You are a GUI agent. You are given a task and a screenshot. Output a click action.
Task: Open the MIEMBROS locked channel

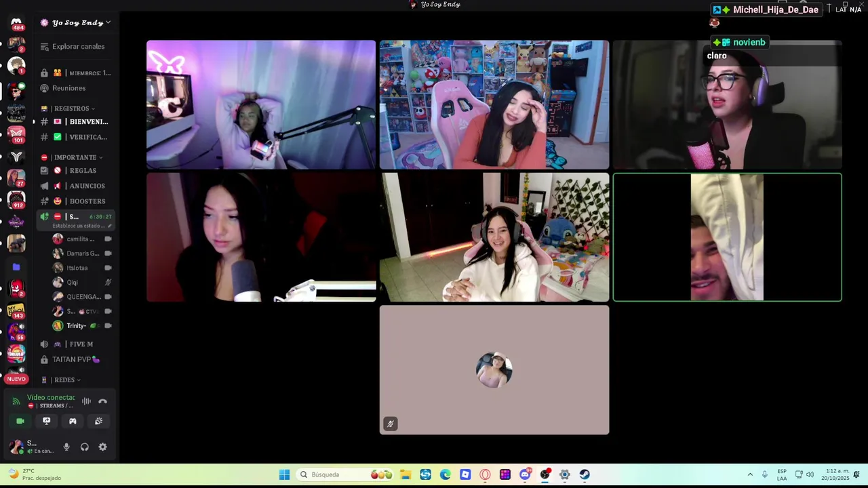tap(75, 73)
